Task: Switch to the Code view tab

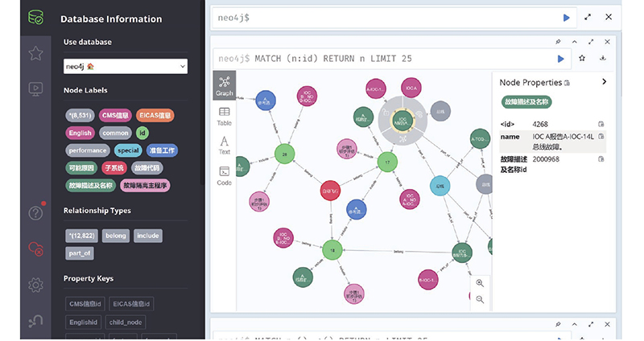Action: 224,175
